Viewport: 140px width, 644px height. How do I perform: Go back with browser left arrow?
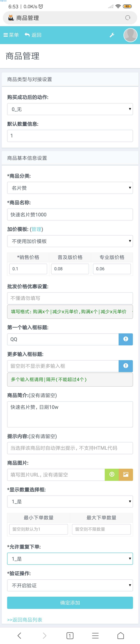click(19, 635)
